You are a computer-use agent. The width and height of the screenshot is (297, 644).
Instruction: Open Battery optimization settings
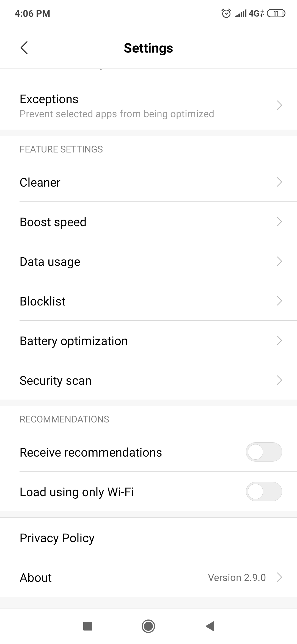click(x=148, y=340)
